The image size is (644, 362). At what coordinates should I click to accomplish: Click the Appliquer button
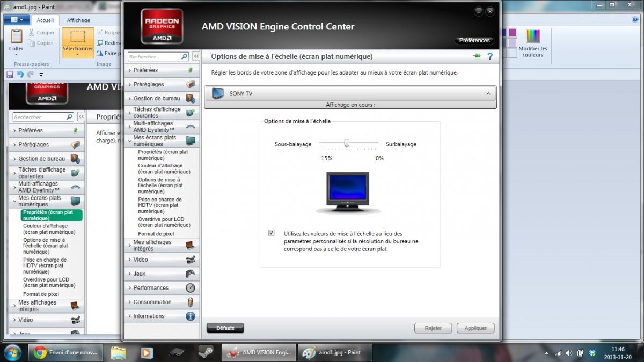475,328
